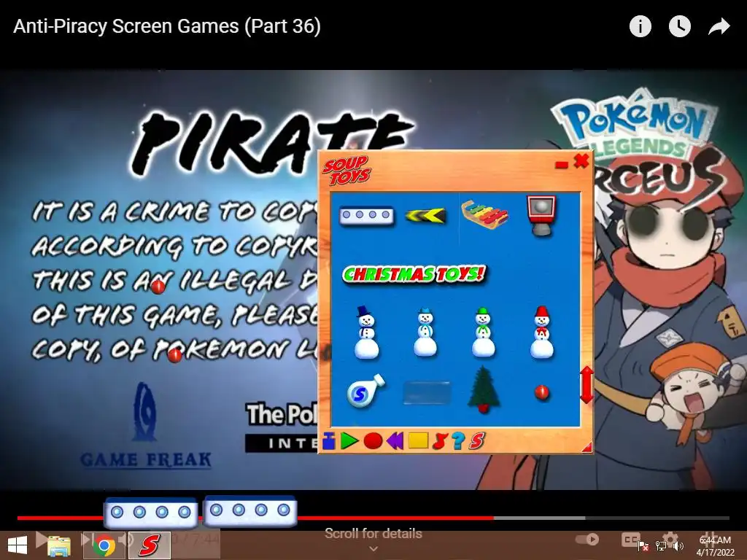Choose the snowman with red hat

tap(542, 332)
